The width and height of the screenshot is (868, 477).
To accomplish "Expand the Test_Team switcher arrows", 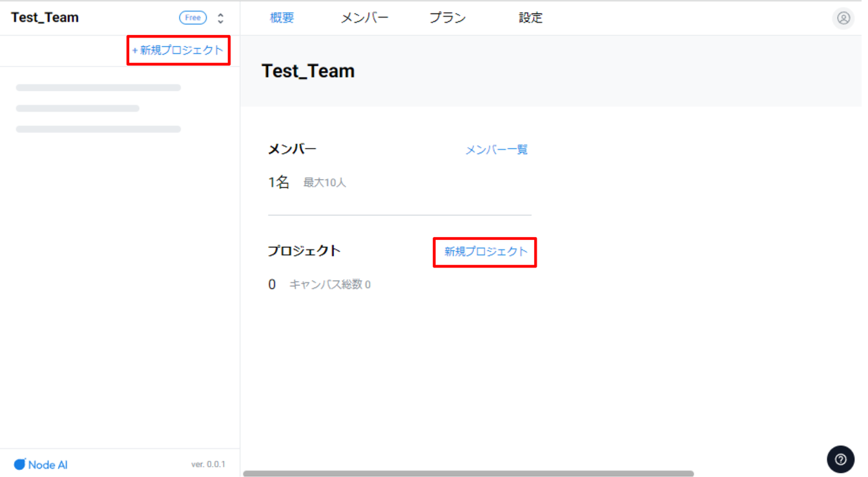I will pos(221,18).
